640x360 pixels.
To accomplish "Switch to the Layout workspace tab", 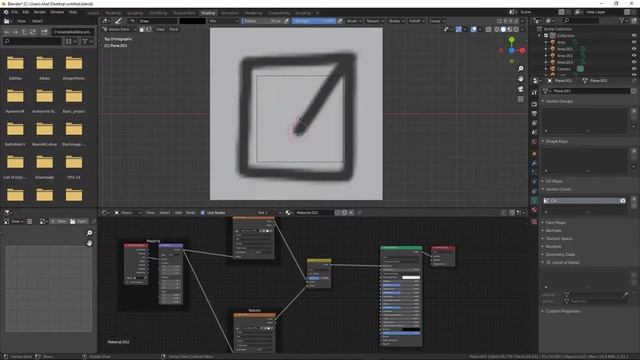I will [x=93, y=13].
